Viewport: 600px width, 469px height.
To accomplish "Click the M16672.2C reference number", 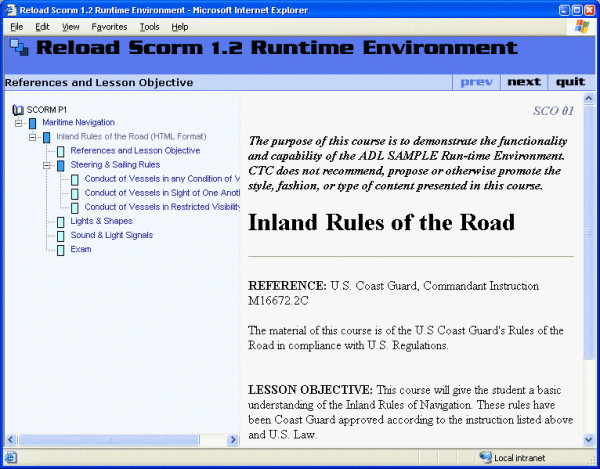I will [x=278, y=301].
